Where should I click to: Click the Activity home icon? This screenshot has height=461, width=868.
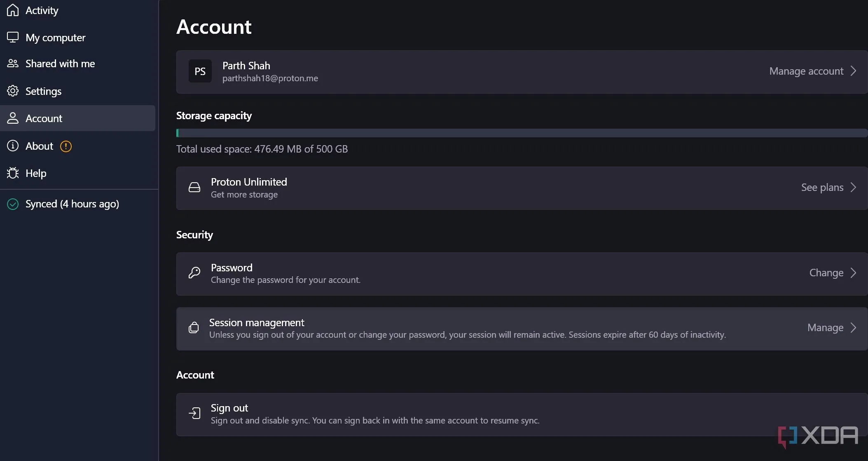(x=13, y=10)
